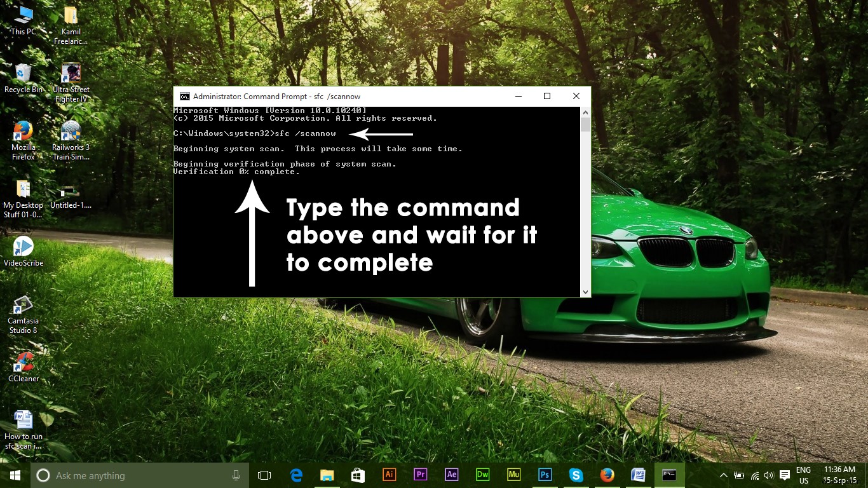Check the battery status tray icon
This screenshot has height=488, width=868.
click(739, 475)
